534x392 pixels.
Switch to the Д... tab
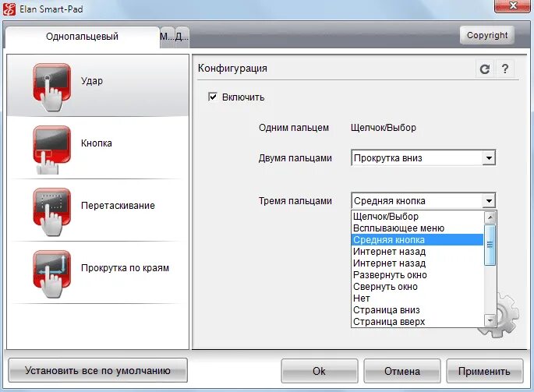coord(182,37)
